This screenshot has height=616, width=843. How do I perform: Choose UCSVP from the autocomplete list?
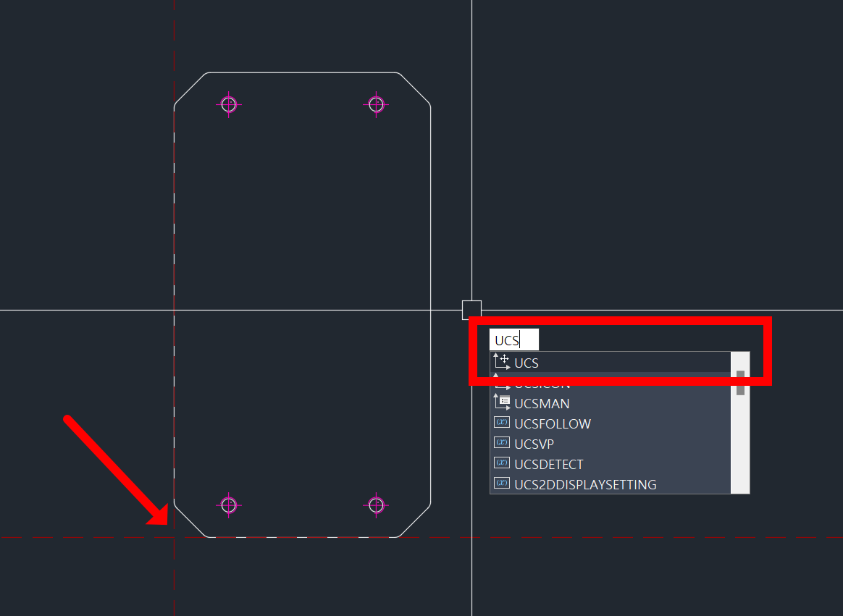click(611, 444)
